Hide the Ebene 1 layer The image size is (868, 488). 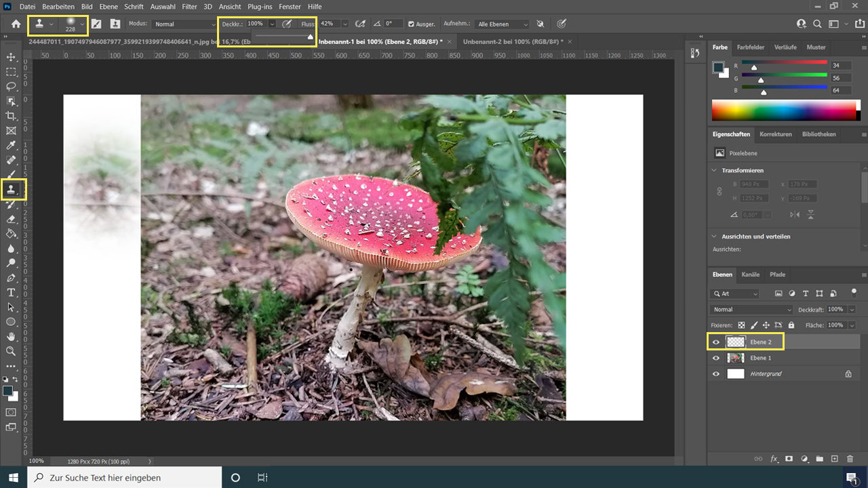716,358
